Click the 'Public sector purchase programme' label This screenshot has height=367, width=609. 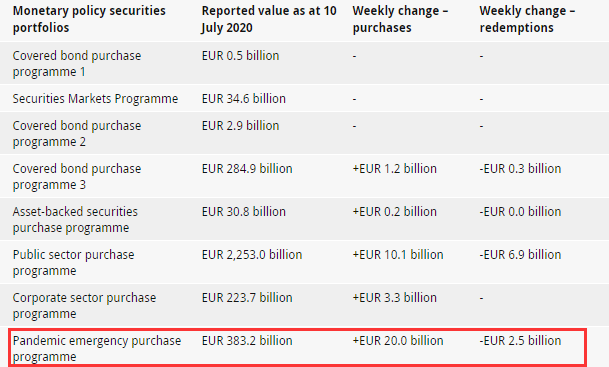pyautogui.click(x=73, y=263)
